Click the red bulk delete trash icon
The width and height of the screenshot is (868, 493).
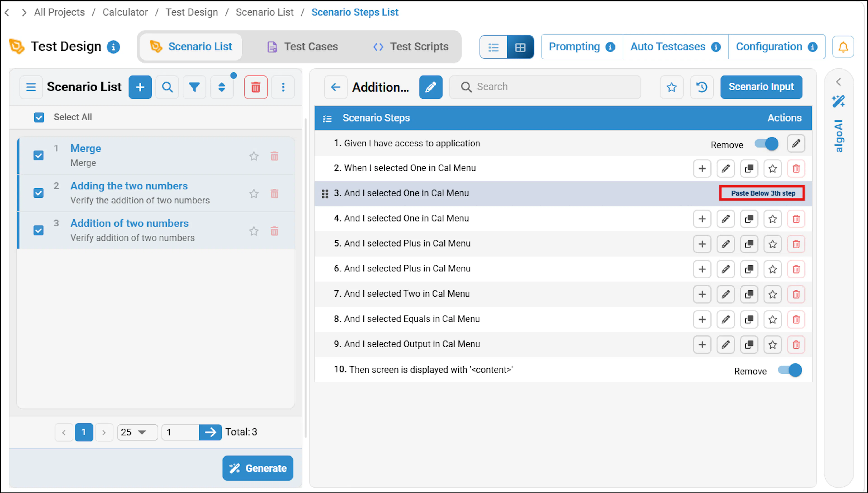[x=256, y=87]
